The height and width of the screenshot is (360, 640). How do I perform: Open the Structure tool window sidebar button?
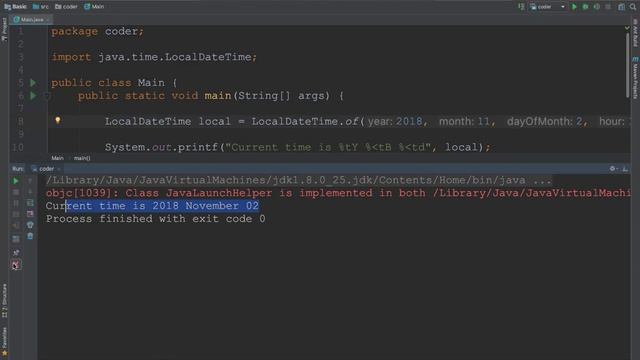(x=4, y=301)
